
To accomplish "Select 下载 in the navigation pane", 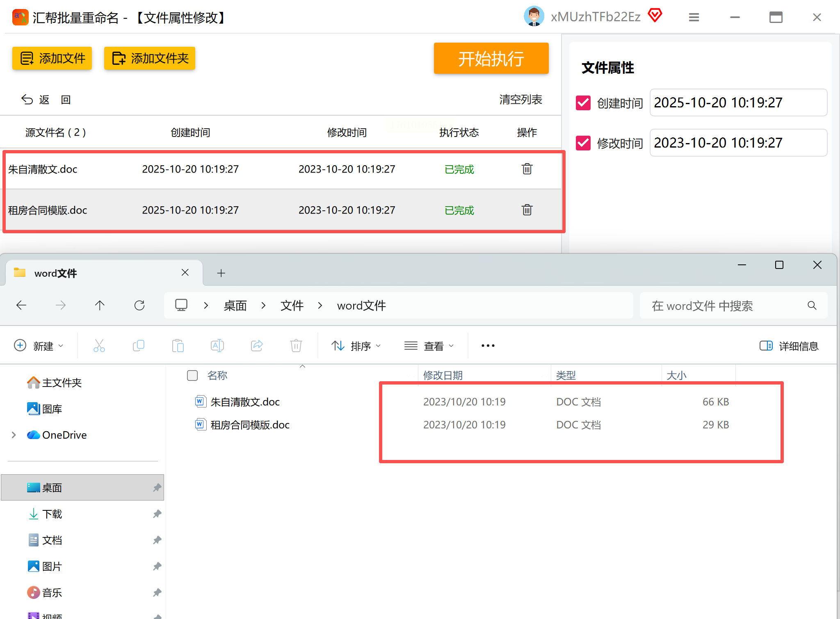I will tap(52, 514).
